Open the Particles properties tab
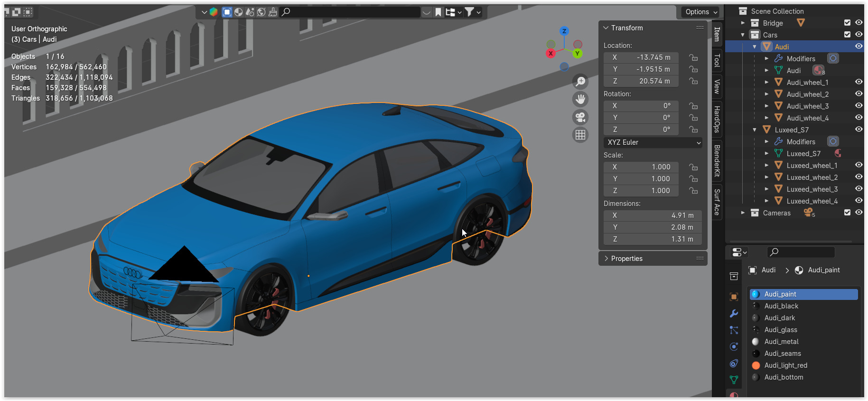Image resolution: width=868 pixels, height=401 pixels. point(734,330)
